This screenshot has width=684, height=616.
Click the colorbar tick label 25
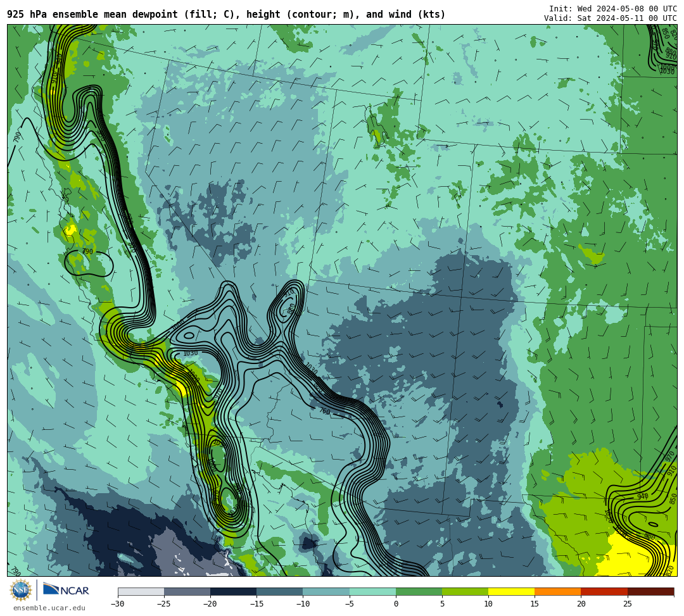point(627,604)
